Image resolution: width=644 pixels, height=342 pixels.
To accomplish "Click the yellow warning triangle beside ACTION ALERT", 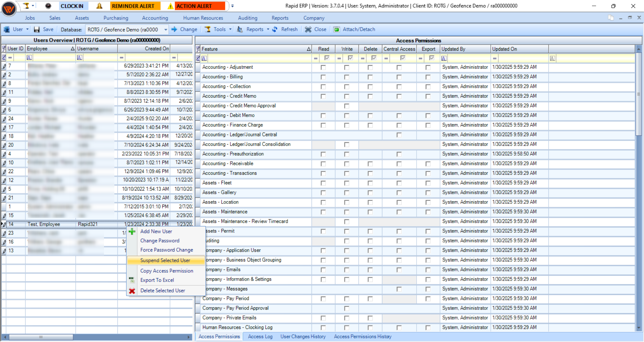I will (170, 6).
